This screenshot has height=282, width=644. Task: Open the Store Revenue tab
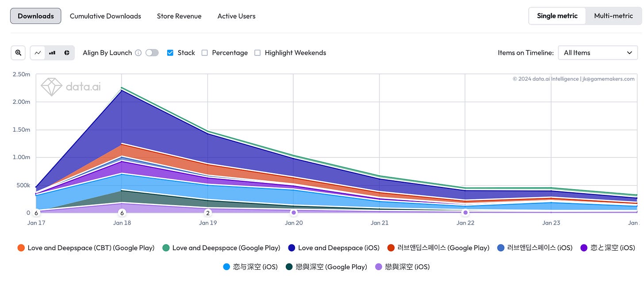179,16
